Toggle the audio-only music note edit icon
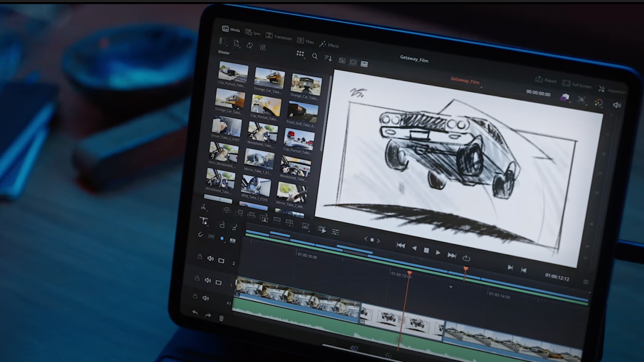 pyautogui.click(x=234, y=227)
